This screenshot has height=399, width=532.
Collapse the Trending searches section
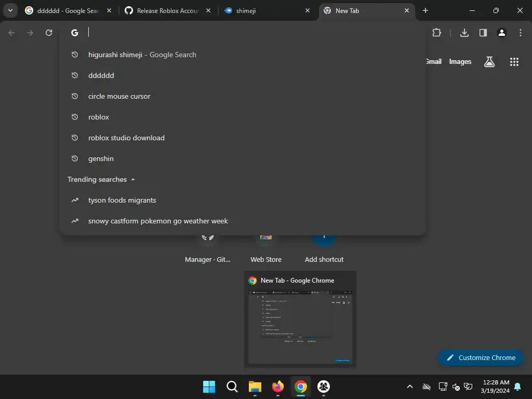(x=133, y=179)
